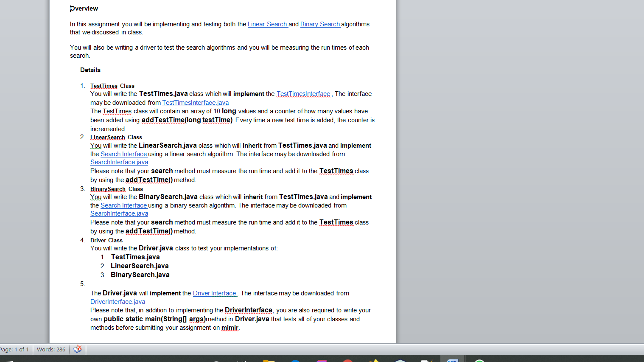Place cursor in the Overview heading
The image size is (644, 362).
click(x=84, y=8)
